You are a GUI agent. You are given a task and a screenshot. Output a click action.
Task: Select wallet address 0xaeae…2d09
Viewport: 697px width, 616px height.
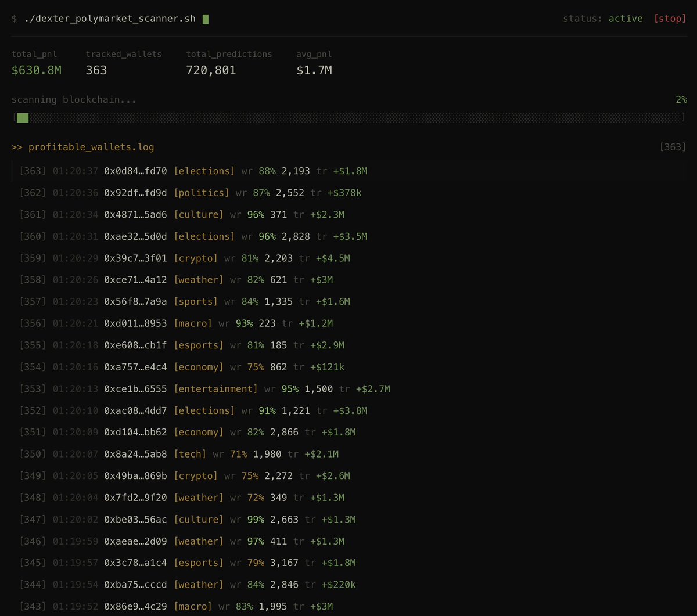click(x=135, y=541)
